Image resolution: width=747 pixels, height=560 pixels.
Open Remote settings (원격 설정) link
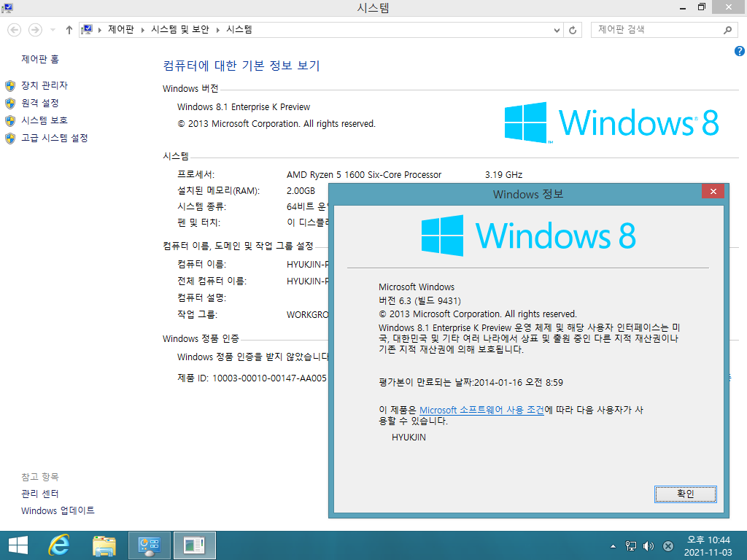point(40,103)
